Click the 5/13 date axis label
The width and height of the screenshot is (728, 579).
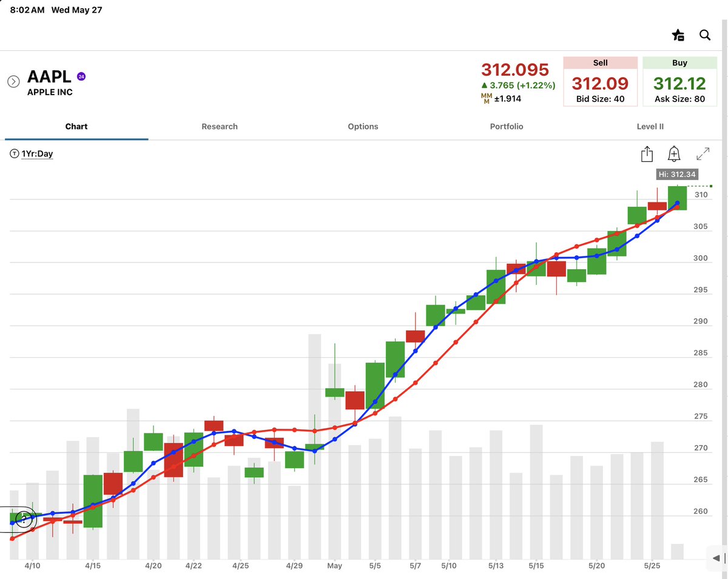coord(495,566)
